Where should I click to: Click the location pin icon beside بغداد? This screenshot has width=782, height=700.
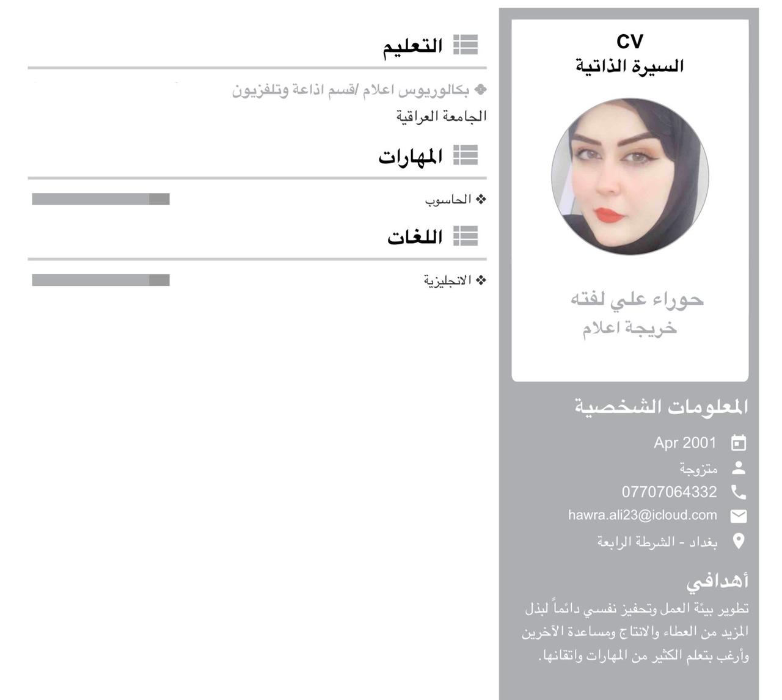[739, 541]
